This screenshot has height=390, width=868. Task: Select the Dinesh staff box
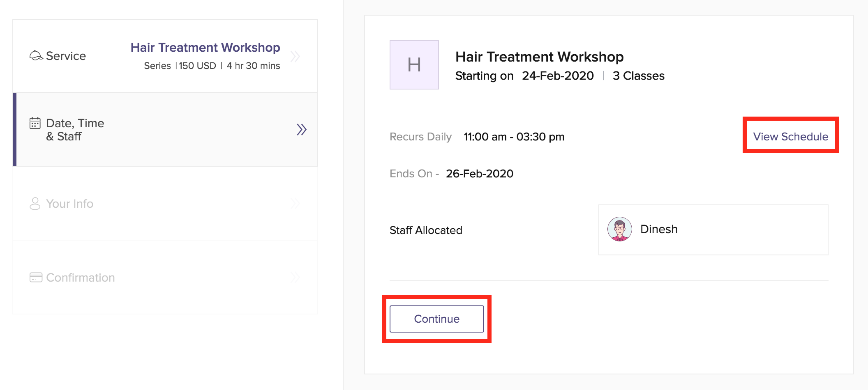tap(713, 230)
